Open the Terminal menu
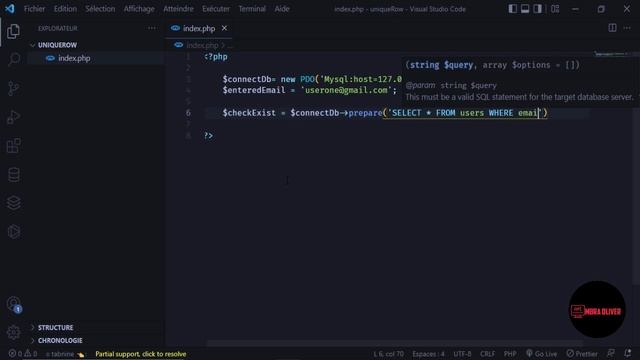 tap(252, 9)
